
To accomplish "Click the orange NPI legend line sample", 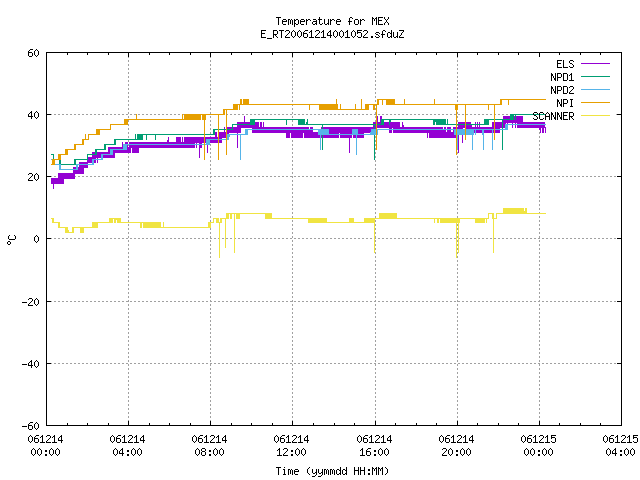I will coord(595,102).
